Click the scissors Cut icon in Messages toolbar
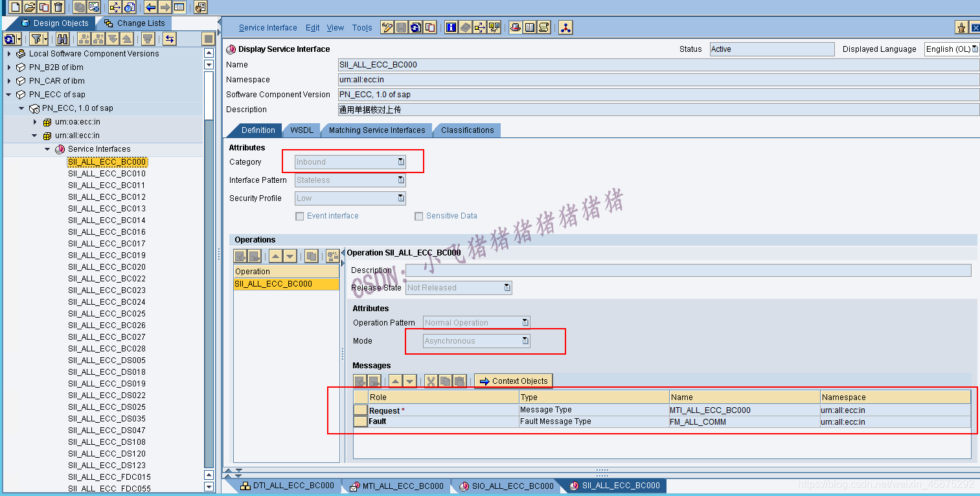This screenshot has height=496, width=980. [x=431, y=381]
